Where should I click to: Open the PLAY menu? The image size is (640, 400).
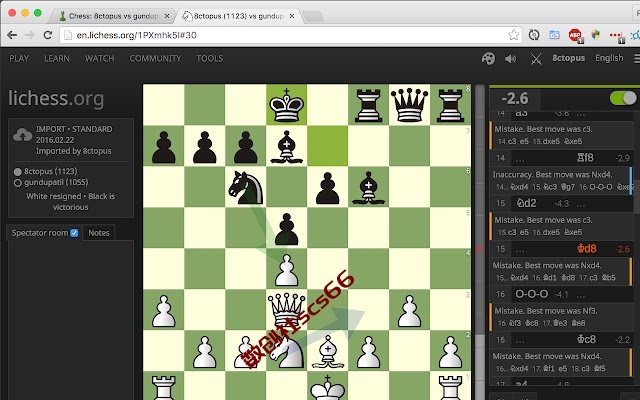(x=19, y=58)
